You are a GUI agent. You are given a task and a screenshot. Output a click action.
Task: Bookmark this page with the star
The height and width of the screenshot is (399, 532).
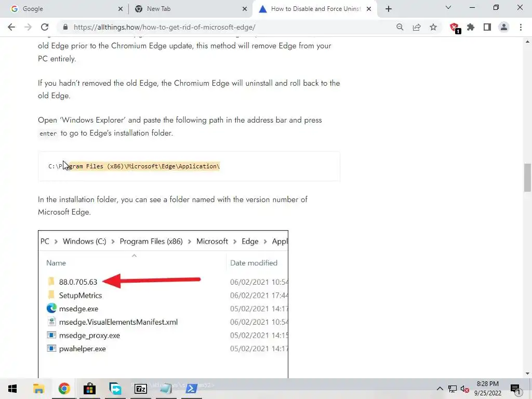pyautogui.click(x=433, y=27)
